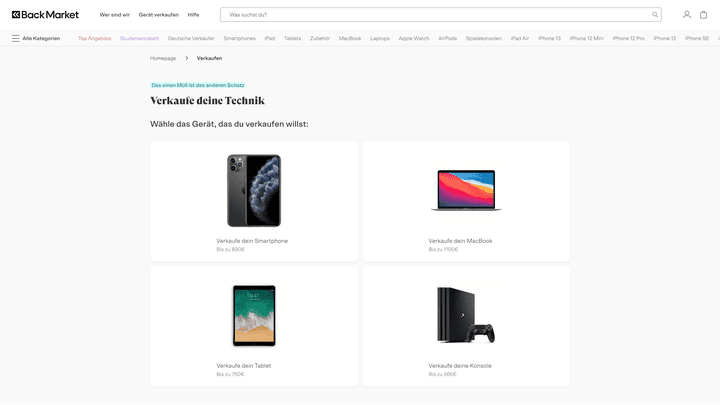Click the Homepage breadcrumb link
This screenshot has width=720, height=405.
pos(163,58)
